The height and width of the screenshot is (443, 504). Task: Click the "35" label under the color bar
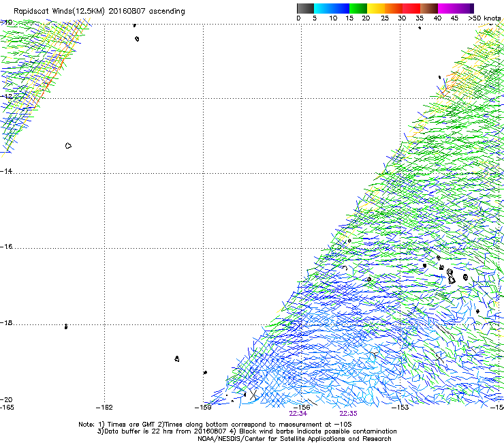click(420, 18)
